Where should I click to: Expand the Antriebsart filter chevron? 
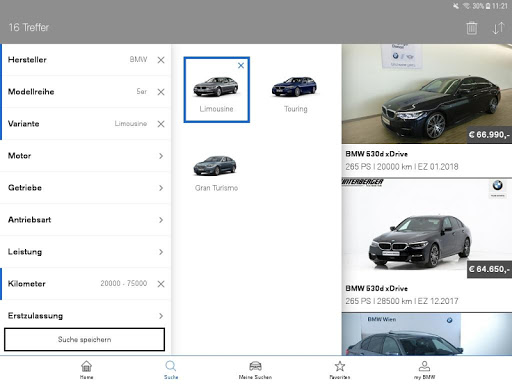click(x=161, y=220)
